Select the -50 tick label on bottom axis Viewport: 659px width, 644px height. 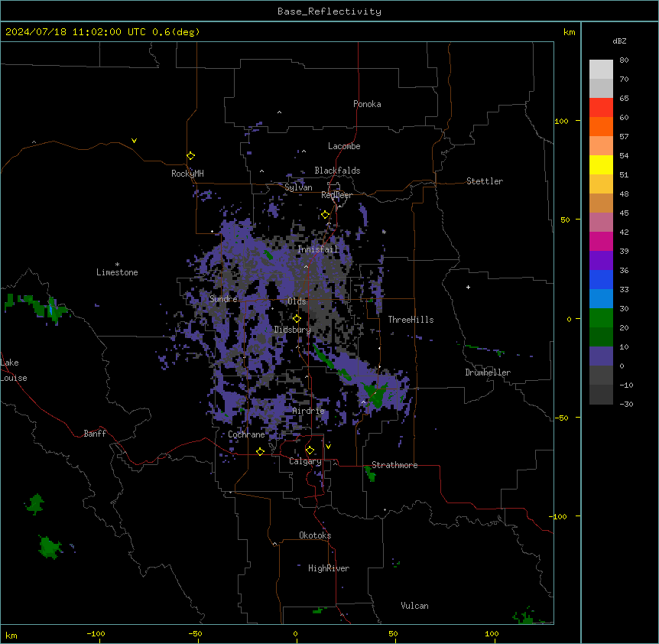point(195,633)
